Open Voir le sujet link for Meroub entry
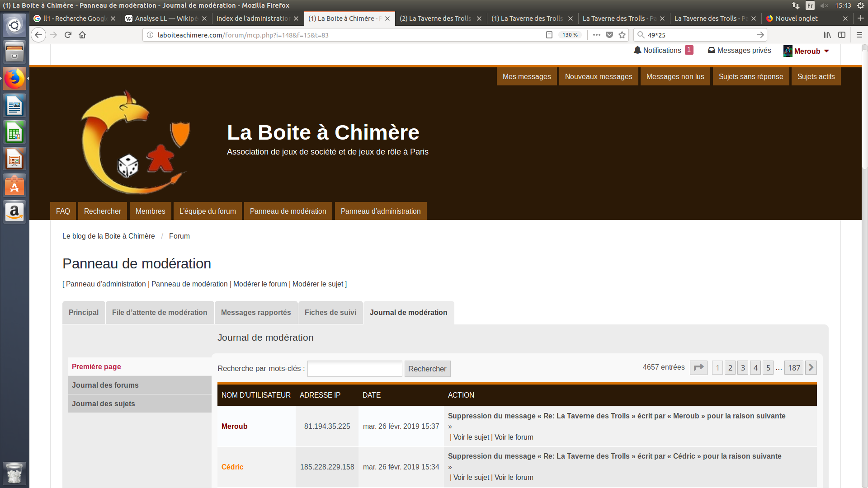 point(471,437)
